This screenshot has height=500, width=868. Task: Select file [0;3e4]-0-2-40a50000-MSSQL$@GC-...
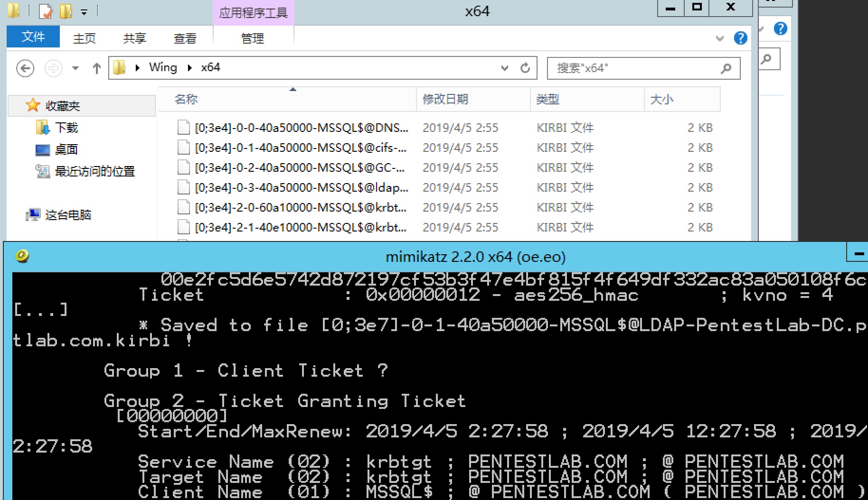(300, 167)
